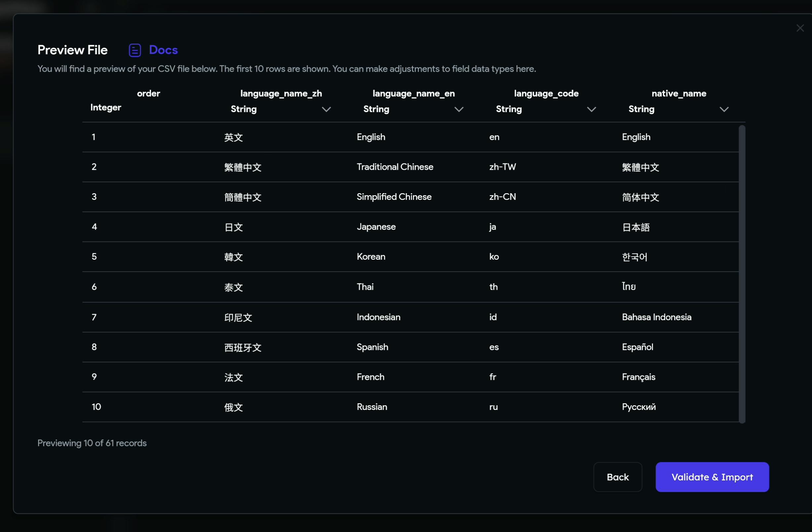Click Validate & Import button
Viewport: 812px width, 532px height.
tap(712, 477)
